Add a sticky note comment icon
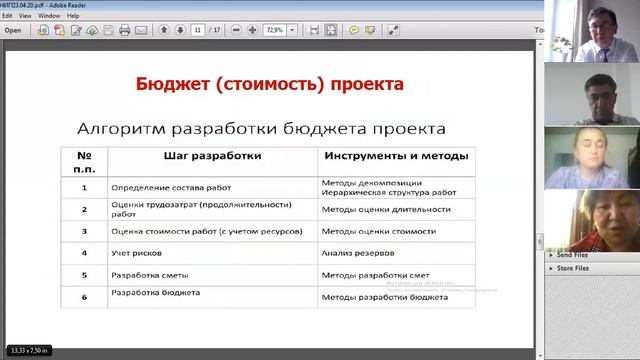The width and height of the screenshot is (640, 360). point(354,30)
